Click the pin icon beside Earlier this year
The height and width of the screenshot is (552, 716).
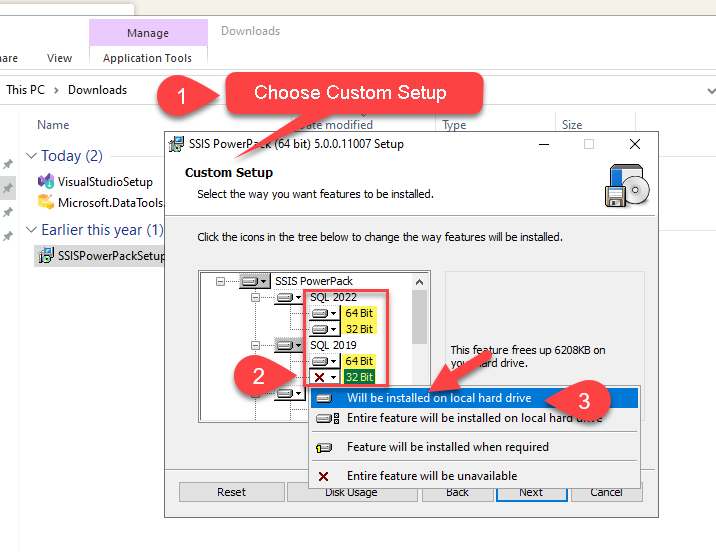pyautogui.click(x=8, y=236)
